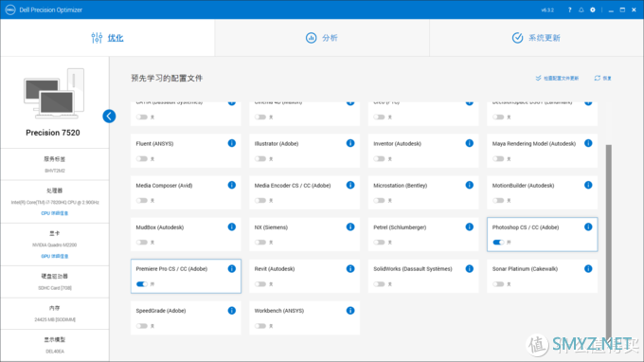Screen dimensions: 644x362
Task: Click the 24425 MB memory value
Action: [x=55, y=319]
